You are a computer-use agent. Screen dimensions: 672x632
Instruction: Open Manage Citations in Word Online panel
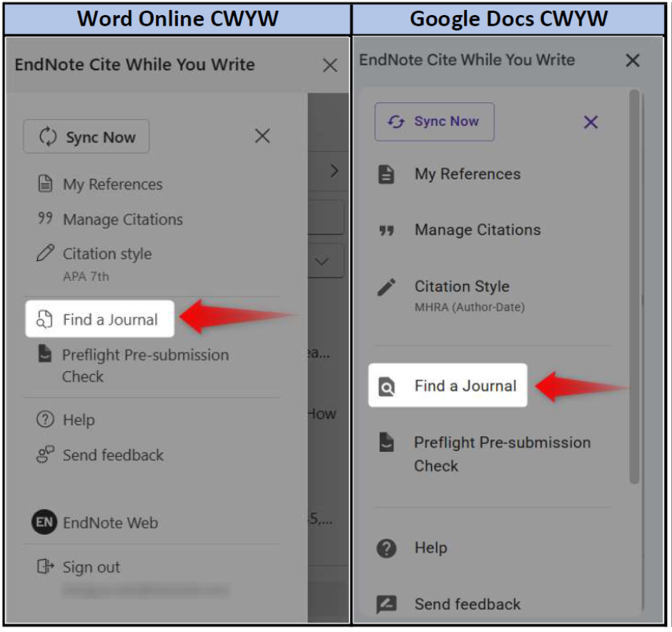point(122,219)
